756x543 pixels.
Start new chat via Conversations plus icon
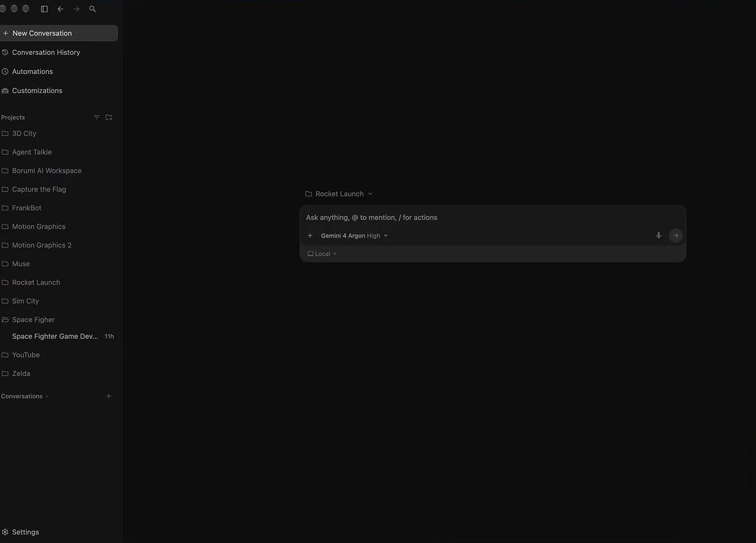click(109, 396)
